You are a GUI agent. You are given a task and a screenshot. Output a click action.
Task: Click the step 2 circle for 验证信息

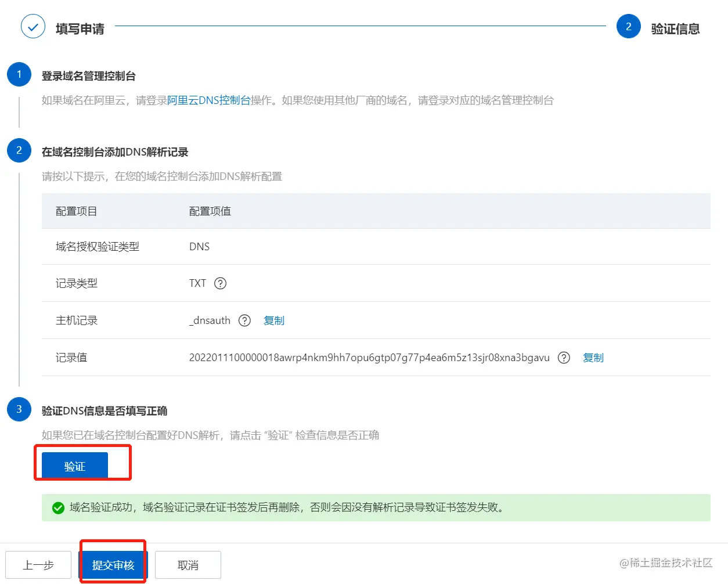(x=629, y=27)
